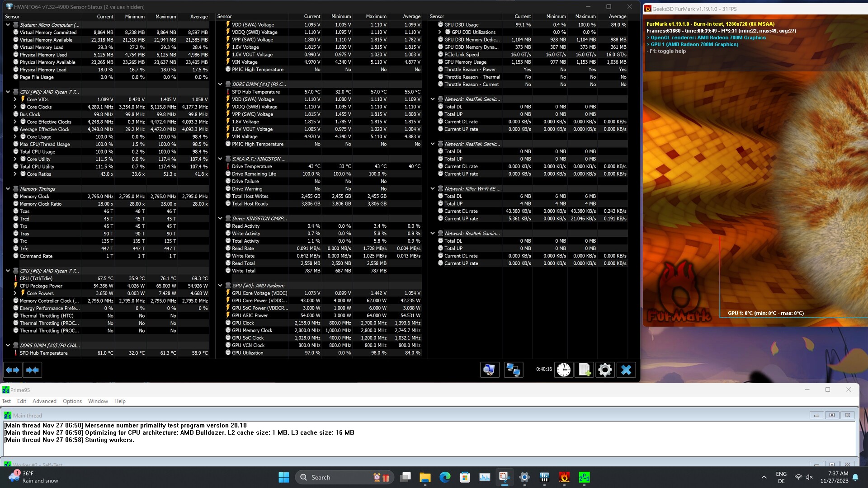Open the Prime95 Options menu
The width and height of the screenshot is (868, 488).
point(72,401)
